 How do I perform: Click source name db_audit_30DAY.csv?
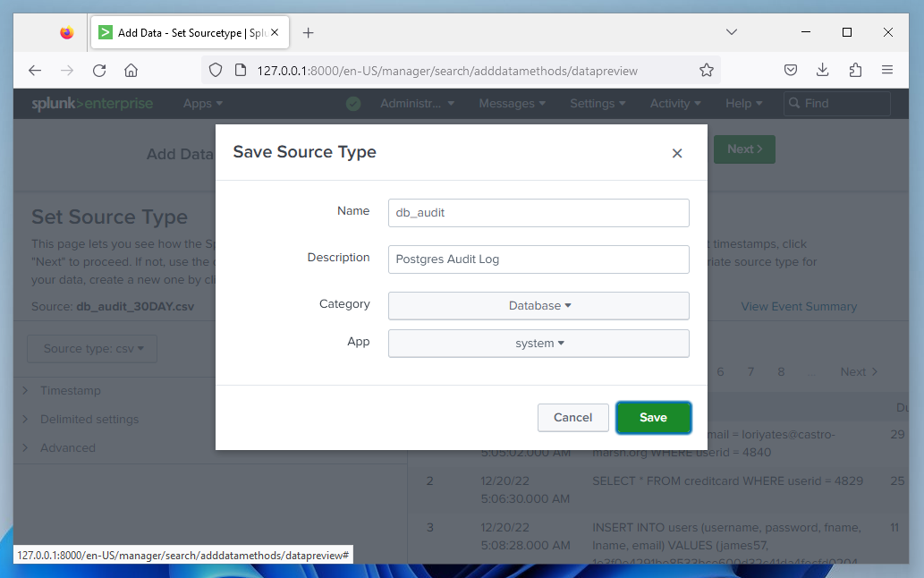coord(135,306)
